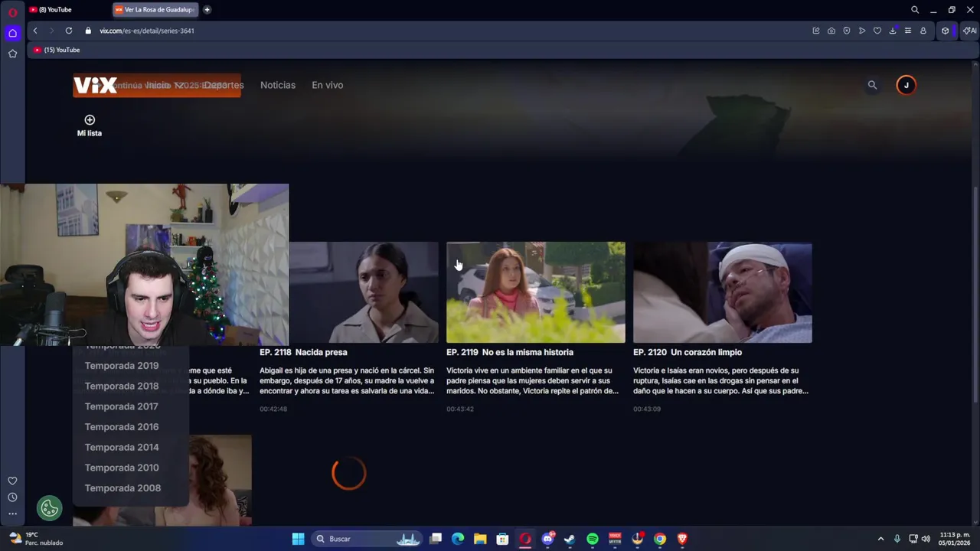Open File Explorer from the taskbar
This screenshot has width=980, height=551.
coord(480,539)
